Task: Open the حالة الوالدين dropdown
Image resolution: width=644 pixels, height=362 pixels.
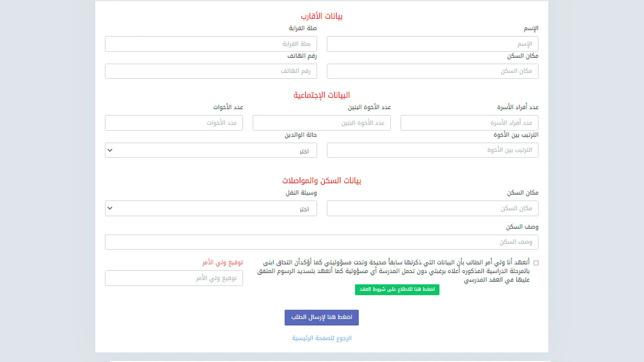Action: coord(211,150)
